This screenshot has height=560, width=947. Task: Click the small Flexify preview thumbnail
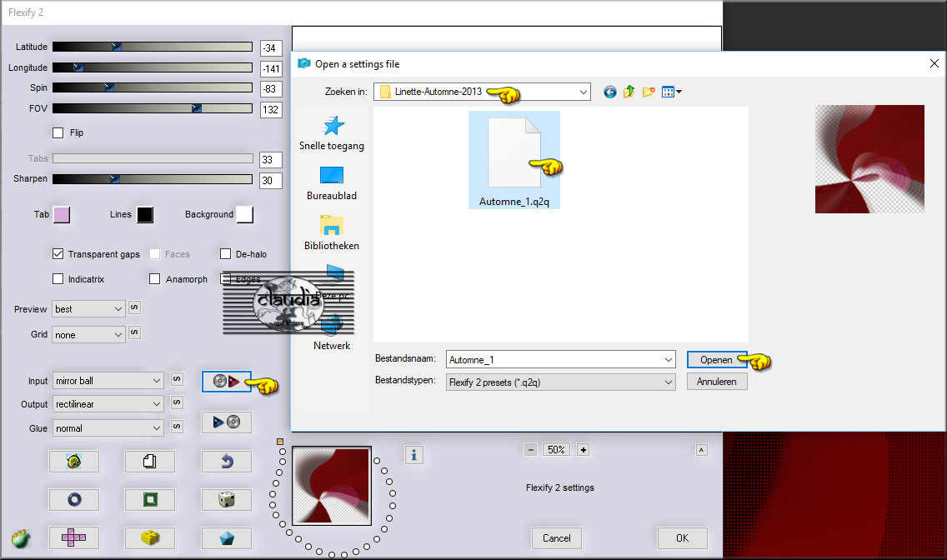point(332,486)
